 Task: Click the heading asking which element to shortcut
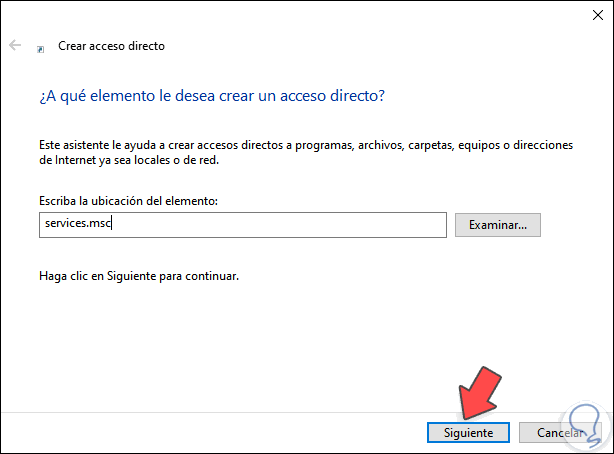click(x=211, y=97)
